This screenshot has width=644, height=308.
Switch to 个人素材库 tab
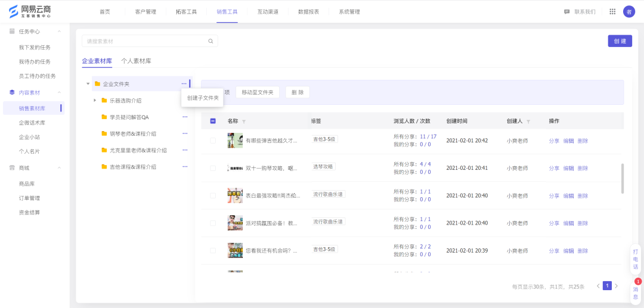point(136,61)
